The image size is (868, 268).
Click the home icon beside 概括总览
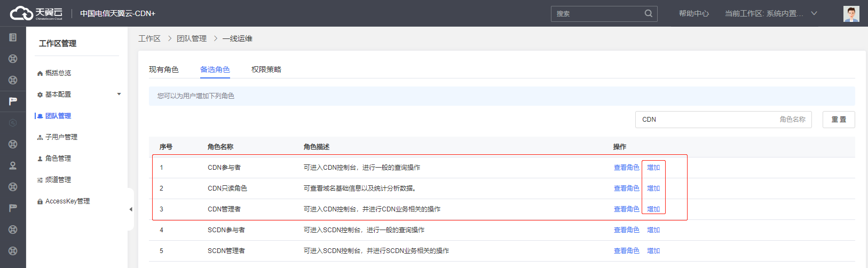[x=40, y=73]
